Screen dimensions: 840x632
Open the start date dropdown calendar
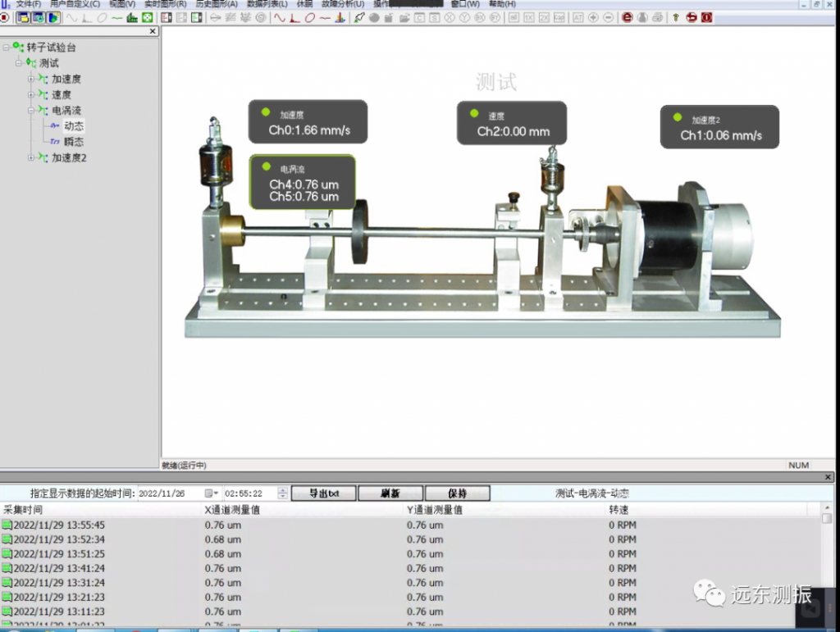212,493
